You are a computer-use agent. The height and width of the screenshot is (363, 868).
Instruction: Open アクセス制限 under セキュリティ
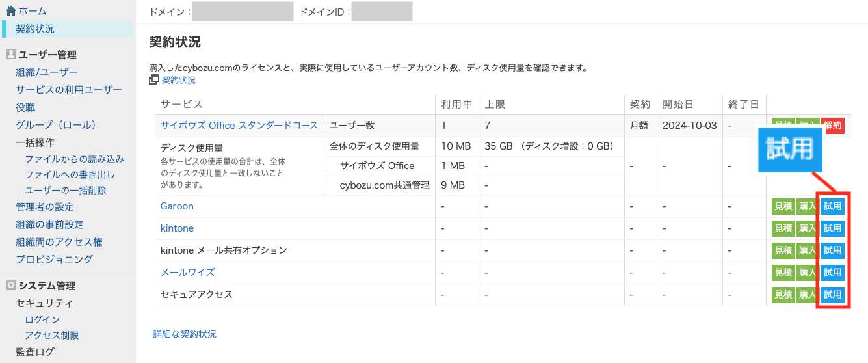coord(52,336)
